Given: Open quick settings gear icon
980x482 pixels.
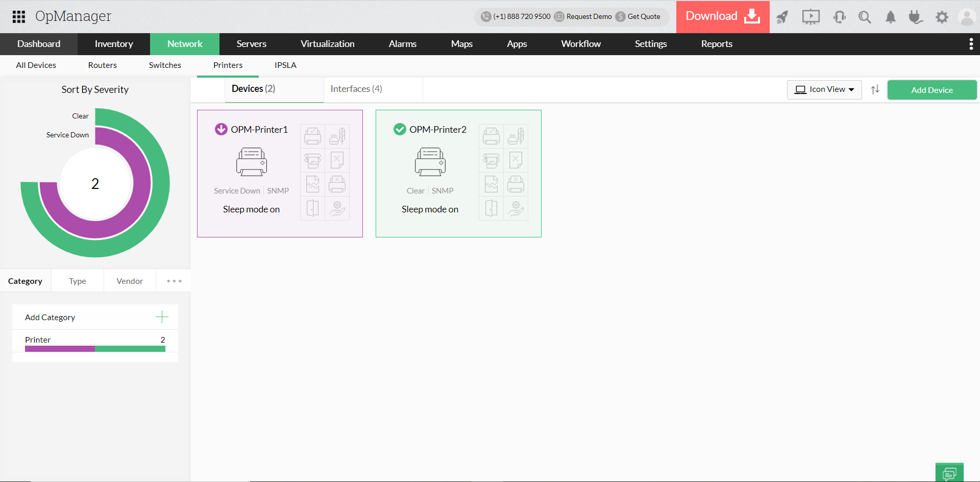Looking at the screenshot, I should coord(942,17).
